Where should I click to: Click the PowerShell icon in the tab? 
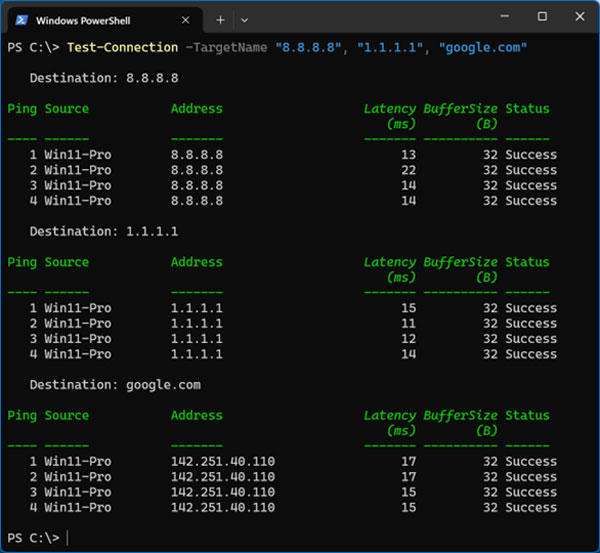21,20
